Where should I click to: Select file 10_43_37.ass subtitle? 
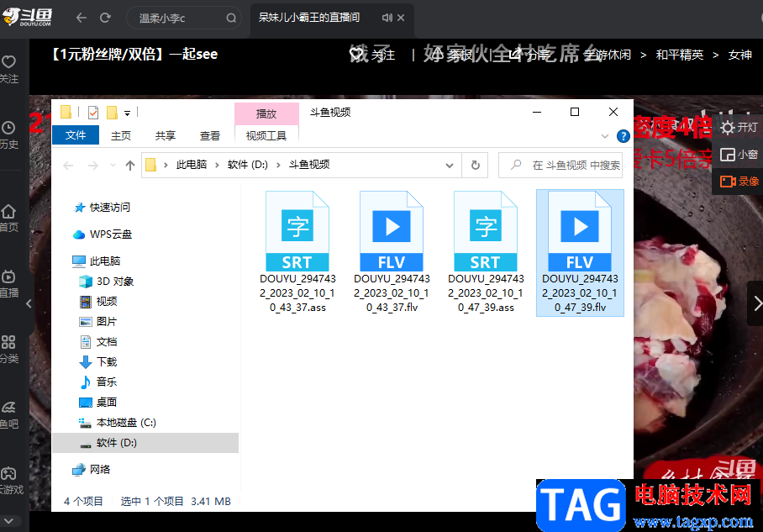297,252
